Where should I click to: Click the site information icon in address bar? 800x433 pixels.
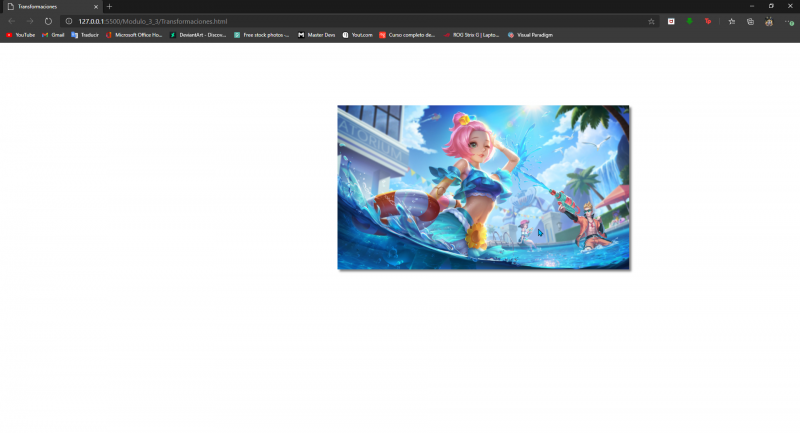click(x=68, y=21)
